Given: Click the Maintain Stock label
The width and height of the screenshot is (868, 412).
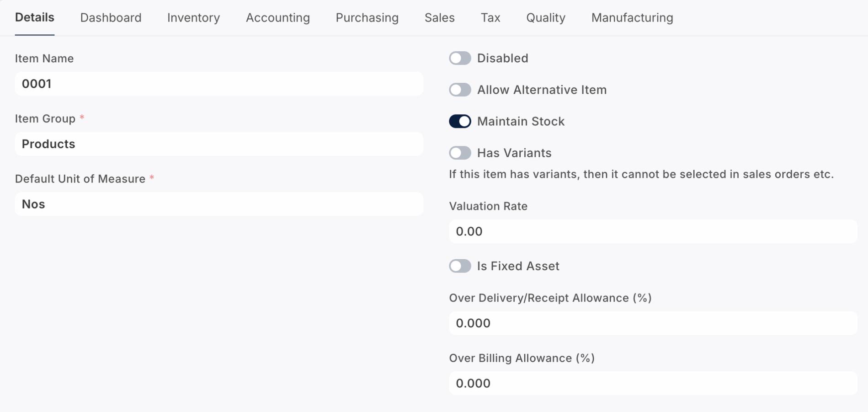Looking at the screenshot, I should click(521, 121).
